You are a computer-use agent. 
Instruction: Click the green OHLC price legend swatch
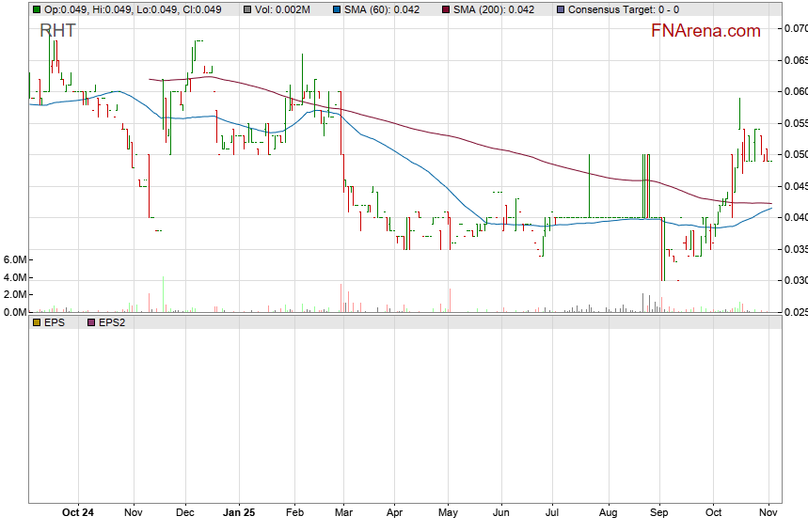[x=37, y=9]
